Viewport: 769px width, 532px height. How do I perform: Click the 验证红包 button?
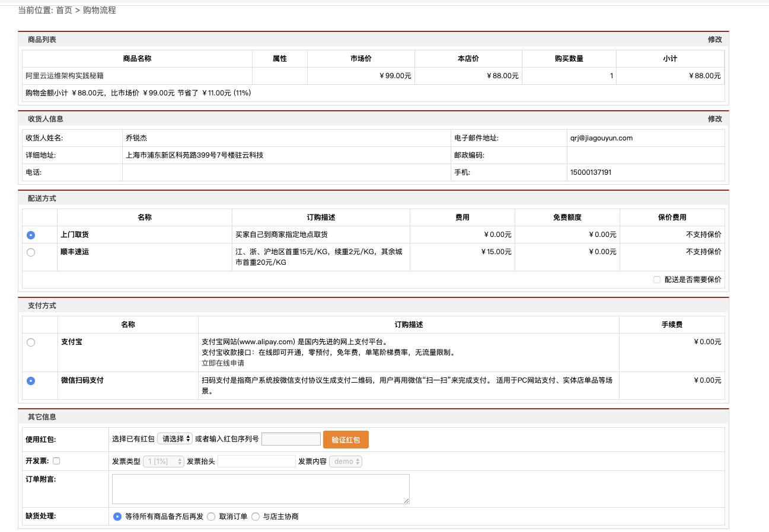click(x=346, y=439)
